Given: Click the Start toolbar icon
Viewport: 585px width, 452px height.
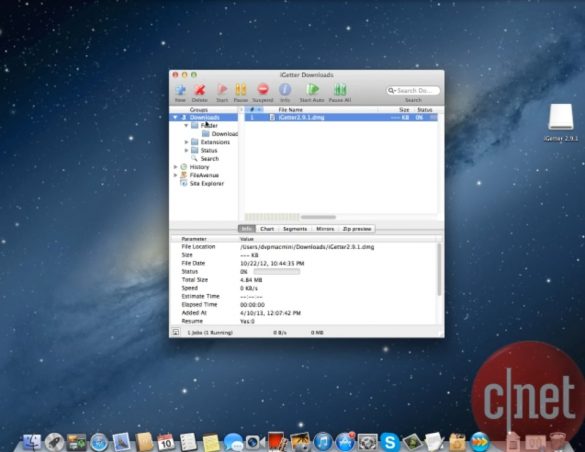Looking at the screenshot, I should 222,90.
